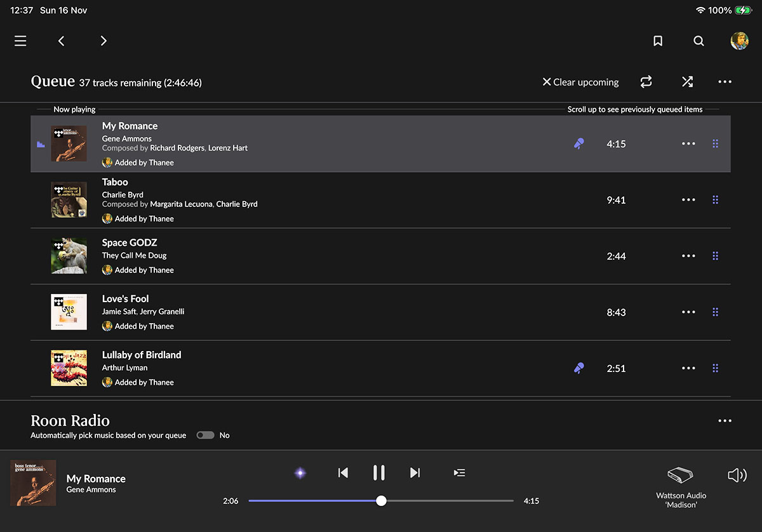762x532 pixels.
Task: Click the playback progress slider
Action: coord(381,501)
